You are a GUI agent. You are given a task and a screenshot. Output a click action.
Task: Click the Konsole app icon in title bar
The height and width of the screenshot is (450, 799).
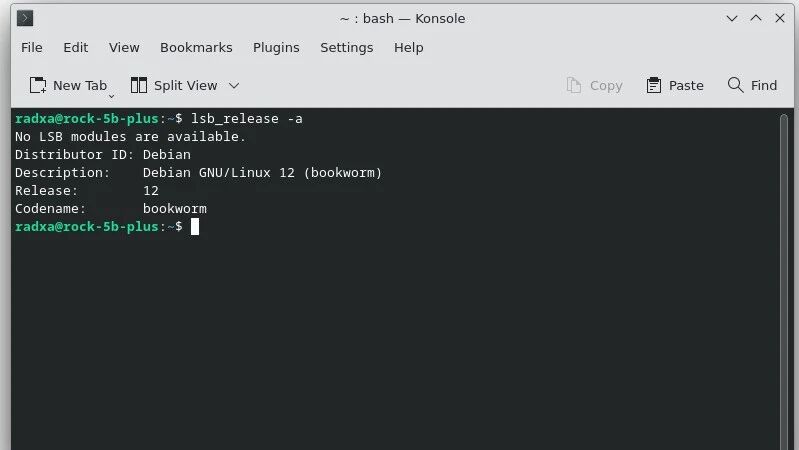[x=26, y=18]
